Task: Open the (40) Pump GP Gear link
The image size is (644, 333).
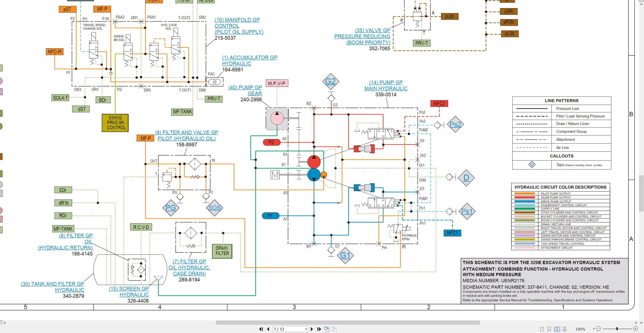Action: click(x=245, y=90)
